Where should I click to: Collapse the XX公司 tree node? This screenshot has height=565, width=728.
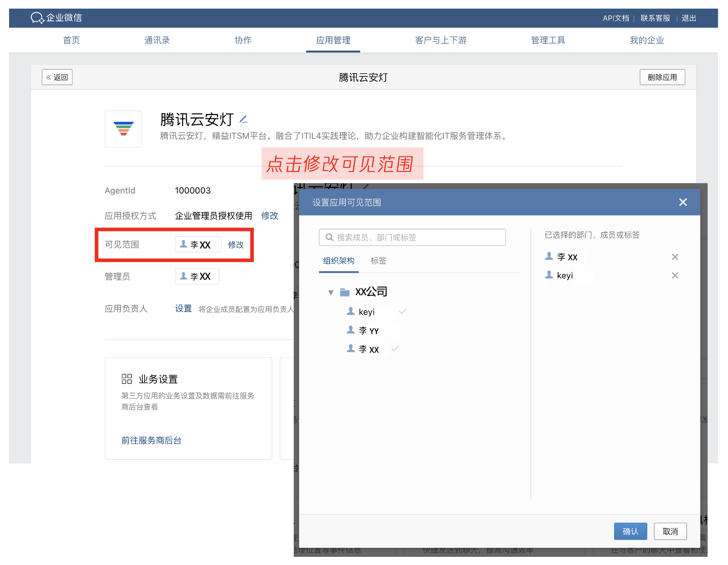[331, 292]
